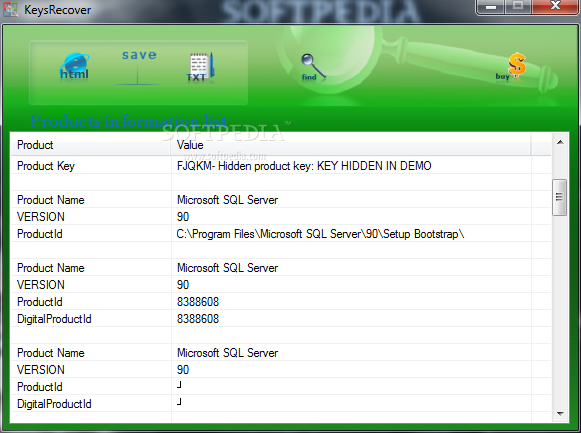581x433 pixels.
Task: Select the ProductId value 8388608
Action: pyautogui.click(x=198, y=302)
